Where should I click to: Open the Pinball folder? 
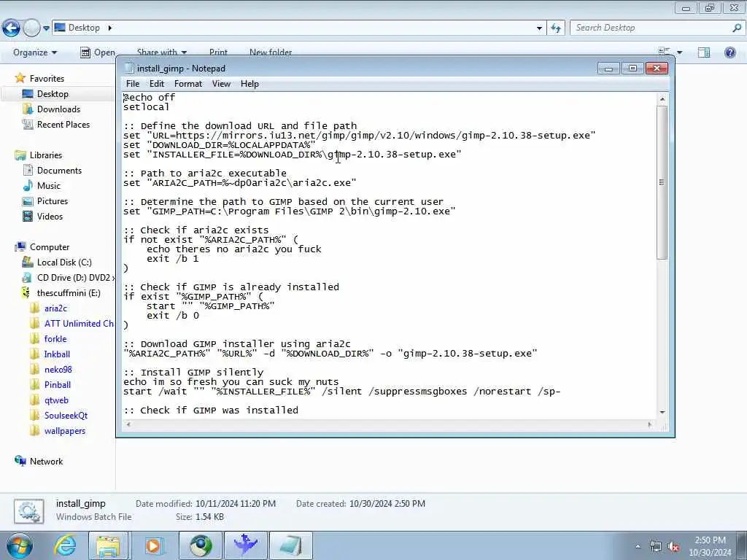57,385
